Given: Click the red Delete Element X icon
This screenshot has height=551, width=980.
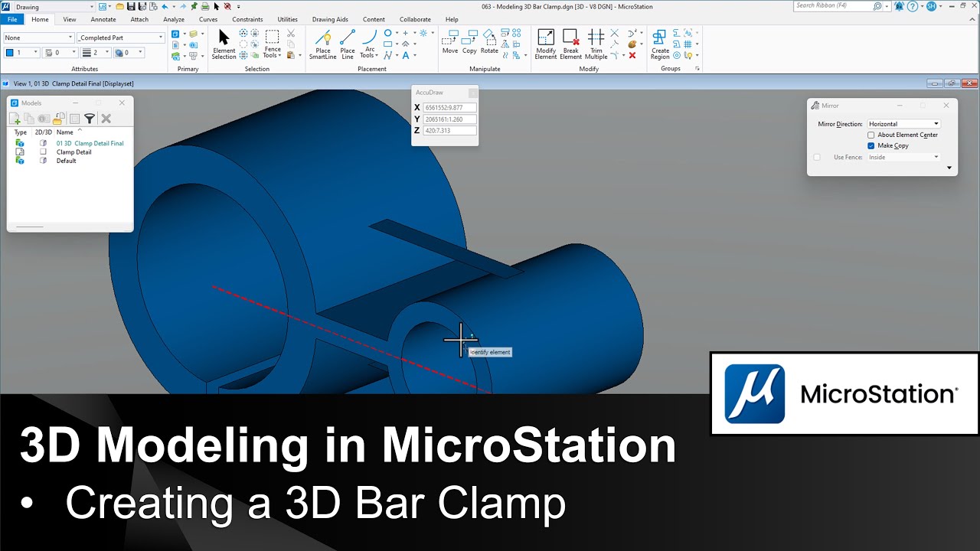Looking at the screenshot, I should 632,55.
